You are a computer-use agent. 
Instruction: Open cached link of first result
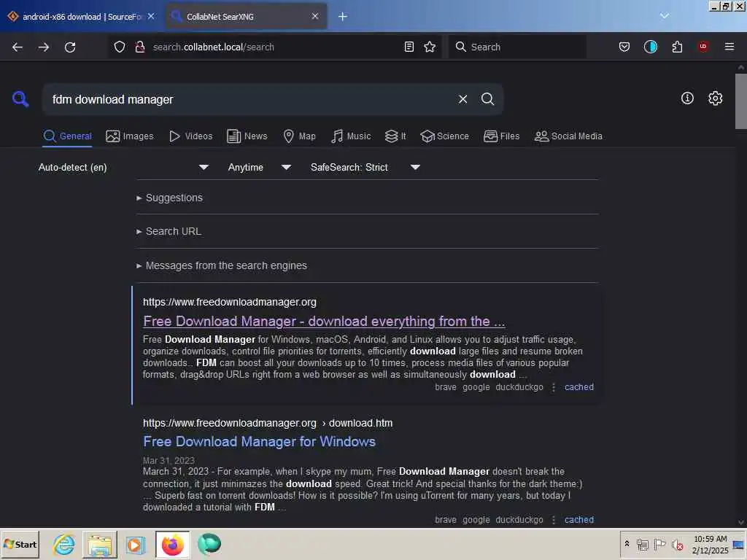(578, 387)
